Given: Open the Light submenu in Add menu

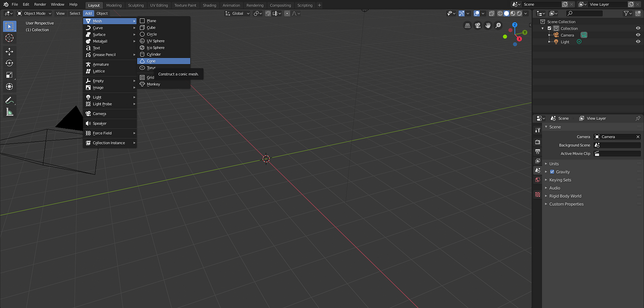Looking at the screenshot, I should click(x=110, y=97).
